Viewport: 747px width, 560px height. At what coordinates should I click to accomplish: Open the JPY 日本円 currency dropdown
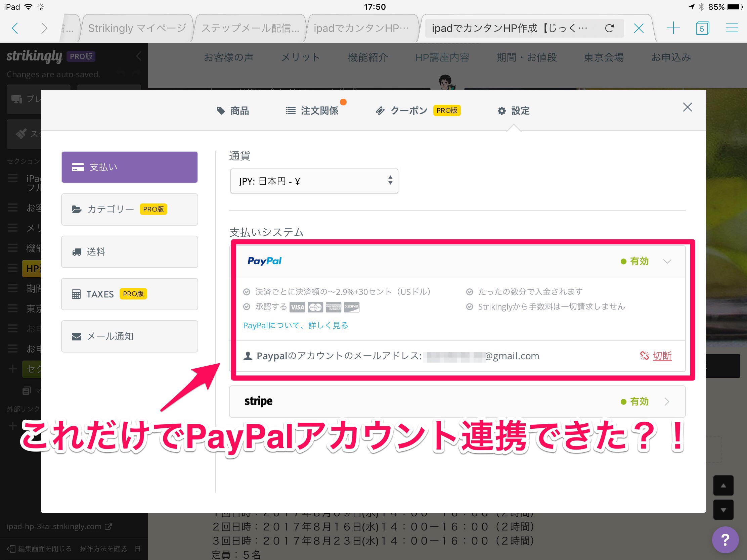314,181
